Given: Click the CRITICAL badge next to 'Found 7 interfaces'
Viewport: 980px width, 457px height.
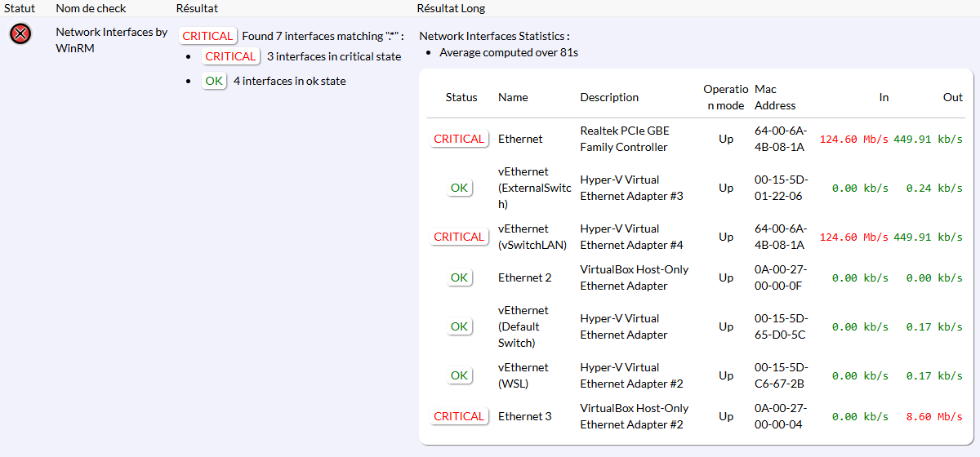Looking at the screenshot, I should 207,36.
